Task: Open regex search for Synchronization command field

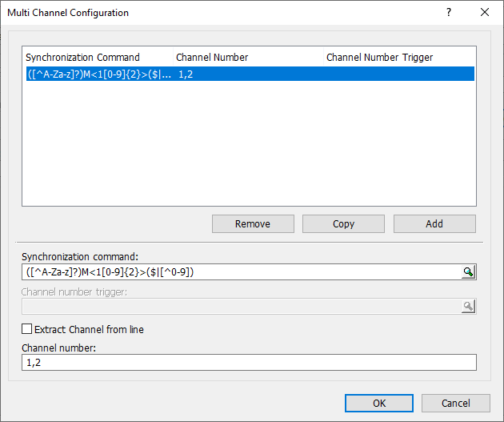Action: (x=468, y=272)
